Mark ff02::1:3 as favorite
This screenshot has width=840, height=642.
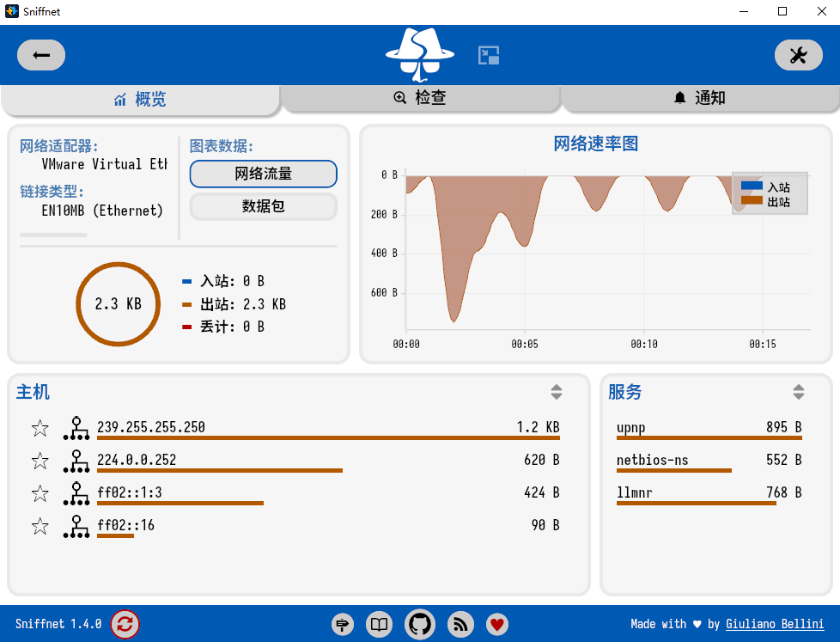40,493
